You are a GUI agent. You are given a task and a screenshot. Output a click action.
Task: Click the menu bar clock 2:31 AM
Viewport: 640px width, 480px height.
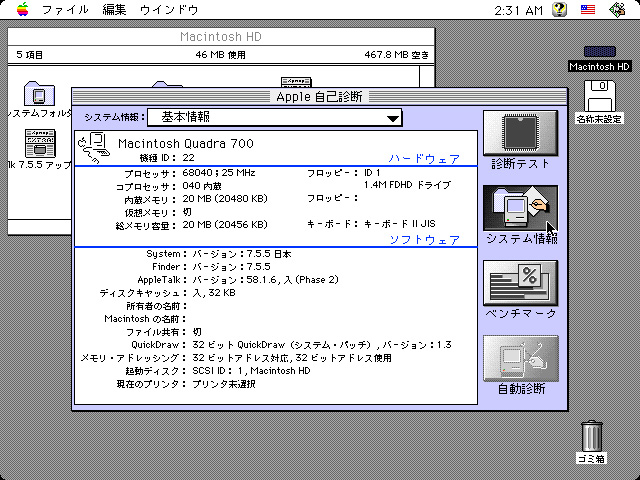pyautogui.click(x=518, y=10)
